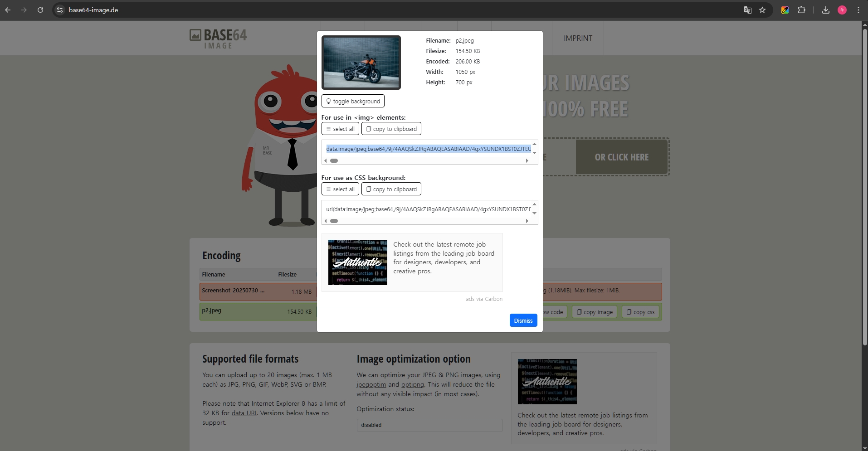Click inside img data URI text area
The width and height of the screenshot is (868, 451).
[x=428, y=149]
